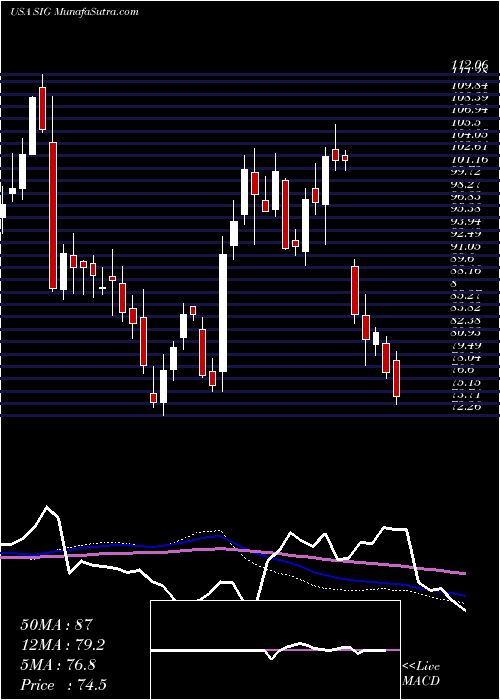
Task: Click the USA SIG MunafaSutra.com title
Action: pos(74,12)
